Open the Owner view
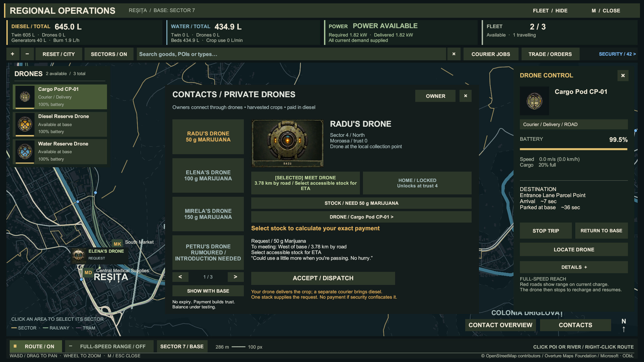This screenshot has width=644, height=362. 435,96
